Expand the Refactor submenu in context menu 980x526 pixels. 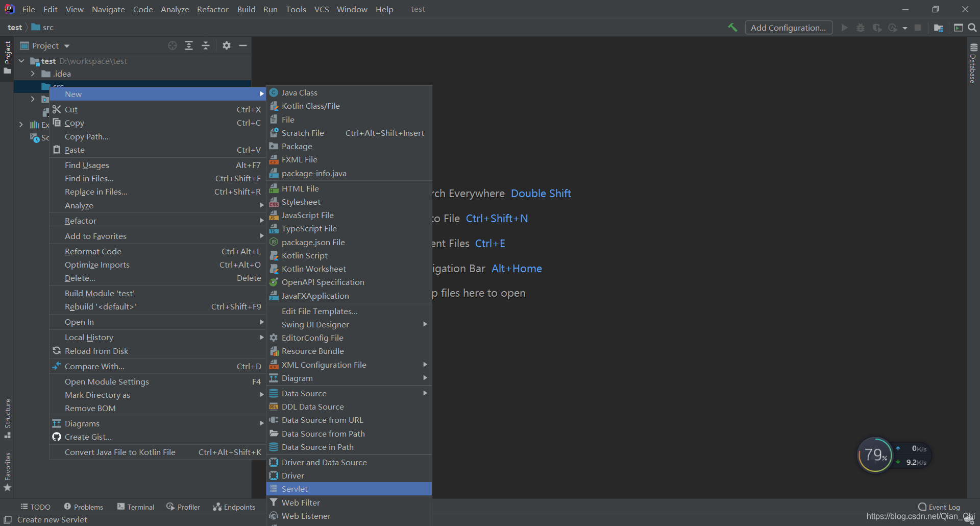157,221
